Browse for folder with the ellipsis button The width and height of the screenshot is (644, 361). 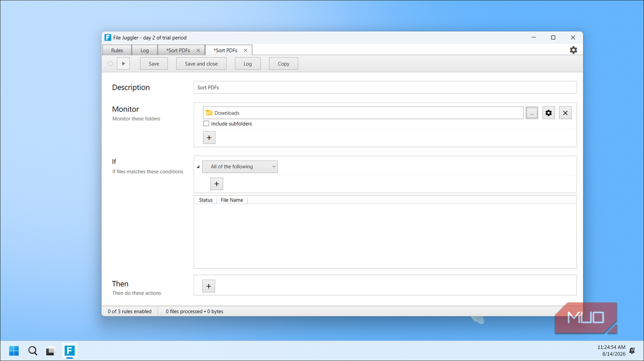532,113
